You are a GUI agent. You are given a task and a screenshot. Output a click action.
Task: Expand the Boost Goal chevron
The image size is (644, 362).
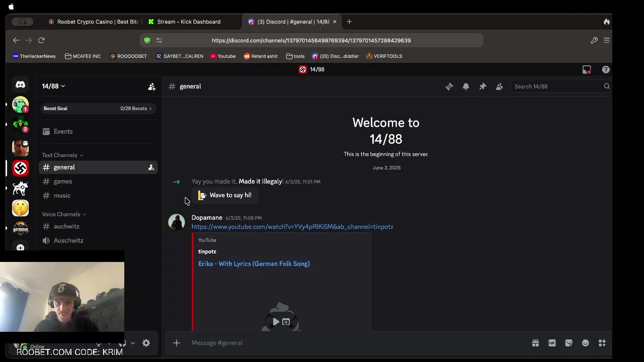coord(150,109)
